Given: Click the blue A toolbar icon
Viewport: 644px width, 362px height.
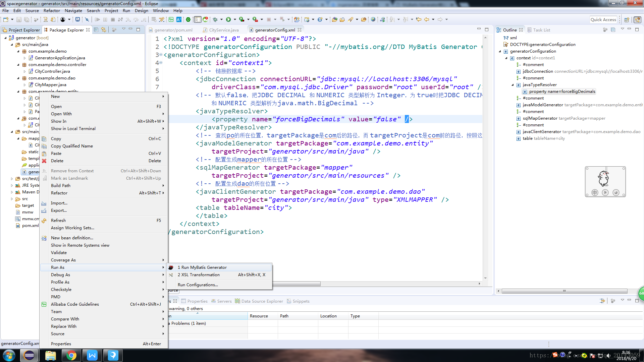Looking at the screenshot, I should [x=179, y=19].
